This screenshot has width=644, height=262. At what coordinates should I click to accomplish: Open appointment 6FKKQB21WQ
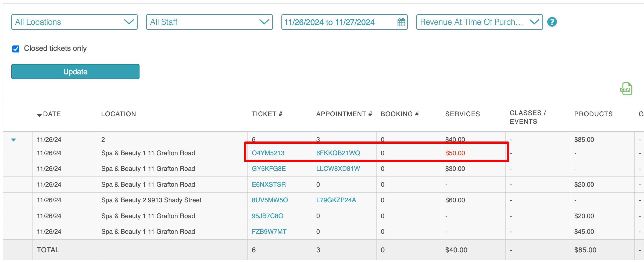coord(338,153)
